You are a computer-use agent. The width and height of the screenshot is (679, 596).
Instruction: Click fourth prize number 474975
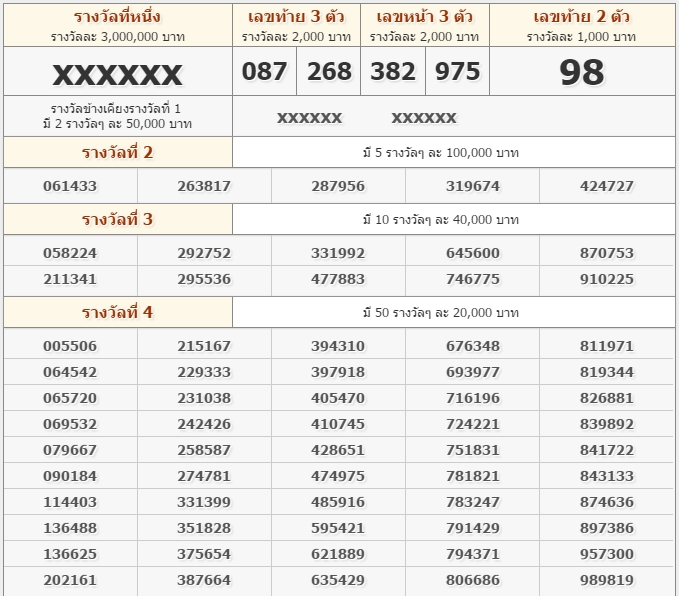coord(338,476)
